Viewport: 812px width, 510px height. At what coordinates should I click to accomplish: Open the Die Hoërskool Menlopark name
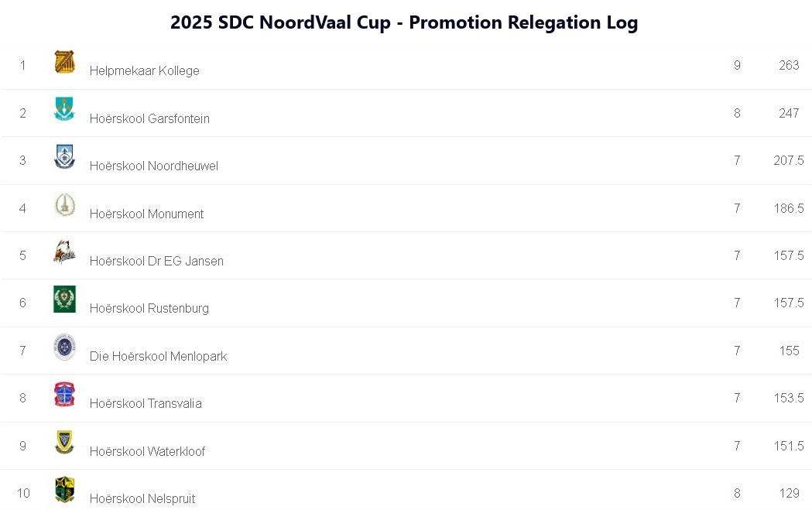click(158, 357)
